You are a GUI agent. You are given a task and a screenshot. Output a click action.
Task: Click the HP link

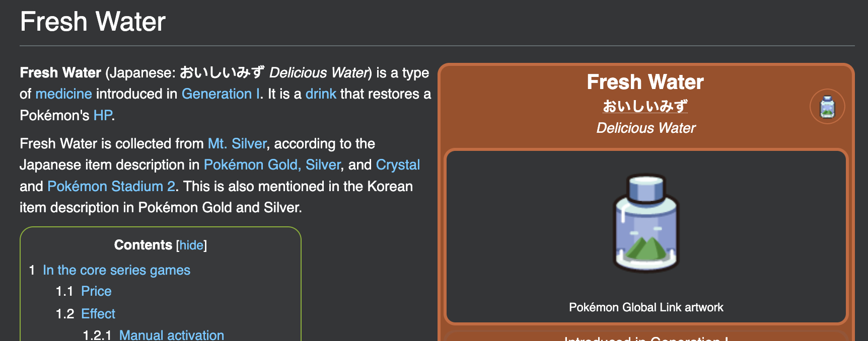tap(103, 116)
